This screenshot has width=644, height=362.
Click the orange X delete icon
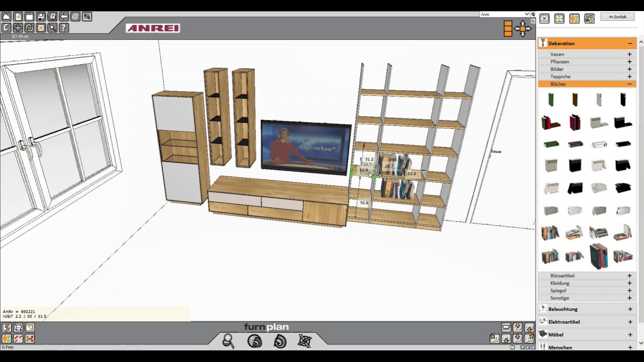coord(41,28)
